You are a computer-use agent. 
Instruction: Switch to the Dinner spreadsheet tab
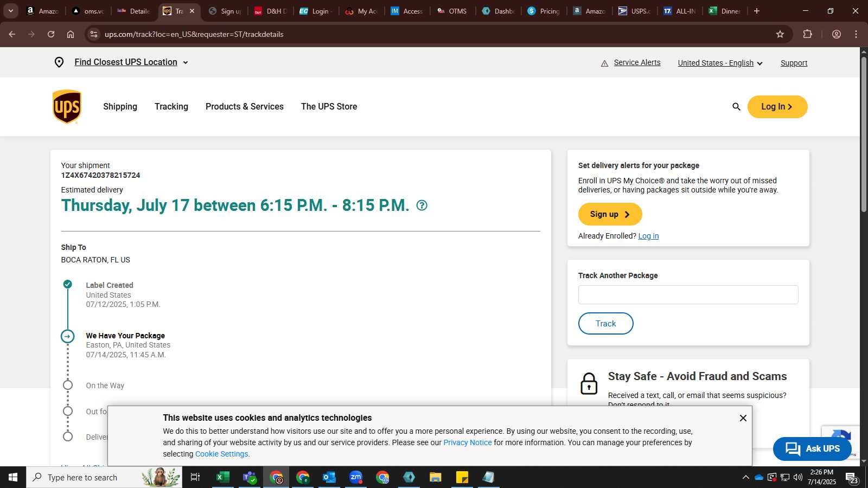tap(725, 11)
